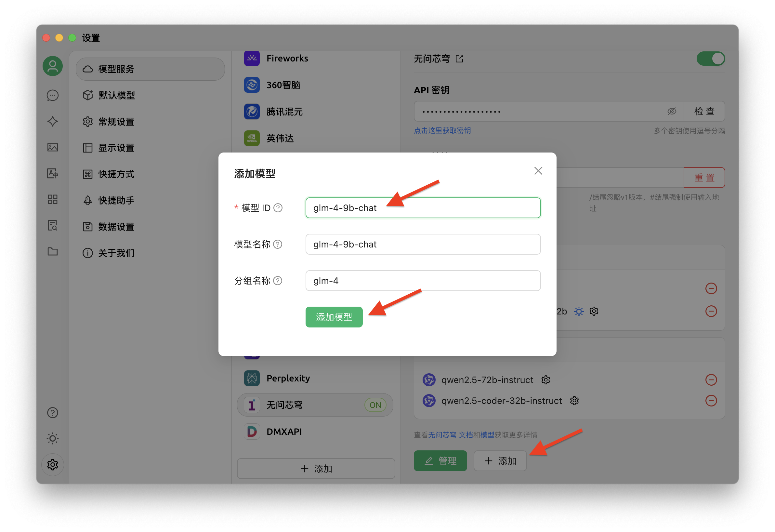This screenshot has height=532, width=775.
Task: Toggle API key visibility eye icon
Action: 672,112
